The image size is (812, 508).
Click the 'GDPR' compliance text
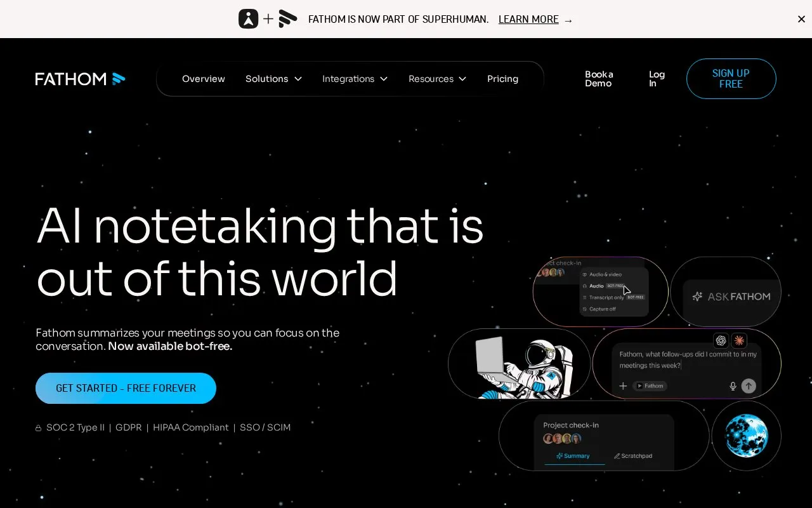tap(129, 427)
